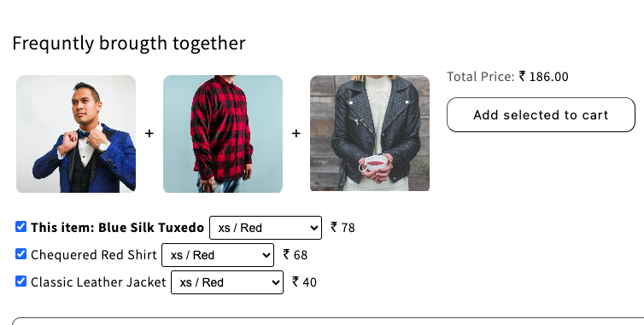The image size is (644, 325).
Task: Click the ₹ 40 jacket price
Action: click(x=304, y=282)
